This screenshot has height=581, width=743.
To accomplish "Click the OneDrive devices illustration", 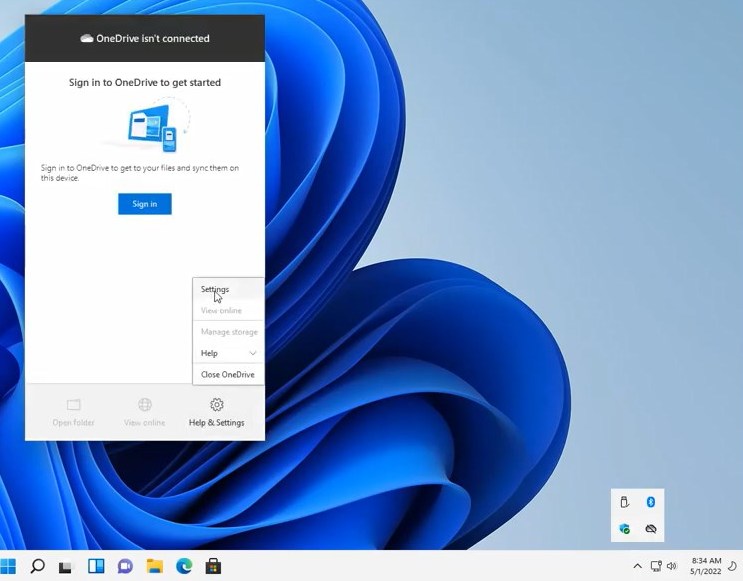I will [x=152, y=125].
